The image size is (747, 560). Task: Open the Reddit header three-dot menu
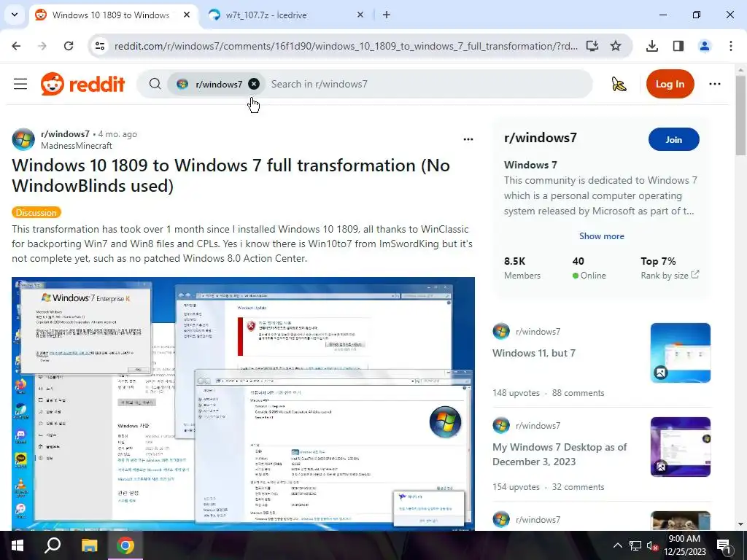[715, 85]
